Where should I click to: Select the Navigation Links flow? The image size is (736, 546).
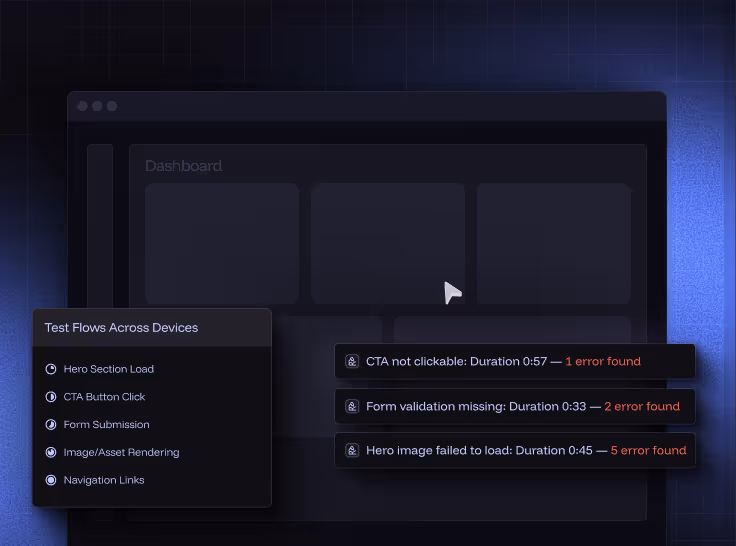click(104, 480)
